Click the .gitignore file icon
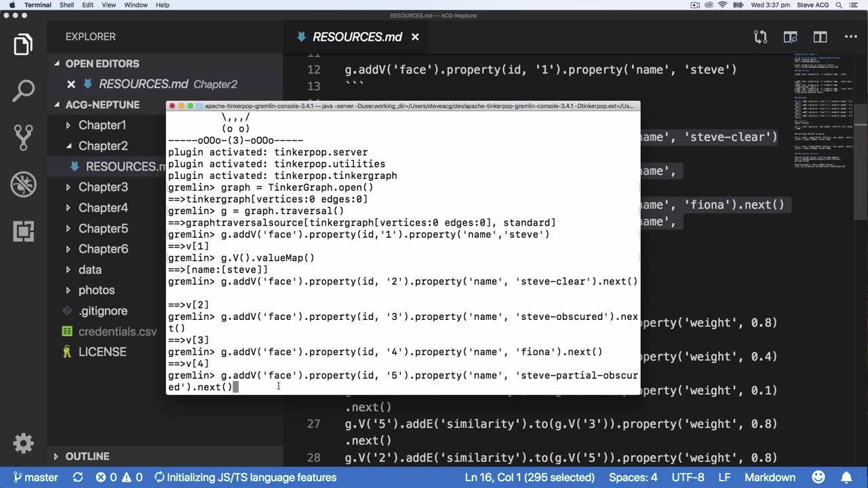The width and height of the screenshot is (868, 488). pyautogui.click(x=67, y=311)
